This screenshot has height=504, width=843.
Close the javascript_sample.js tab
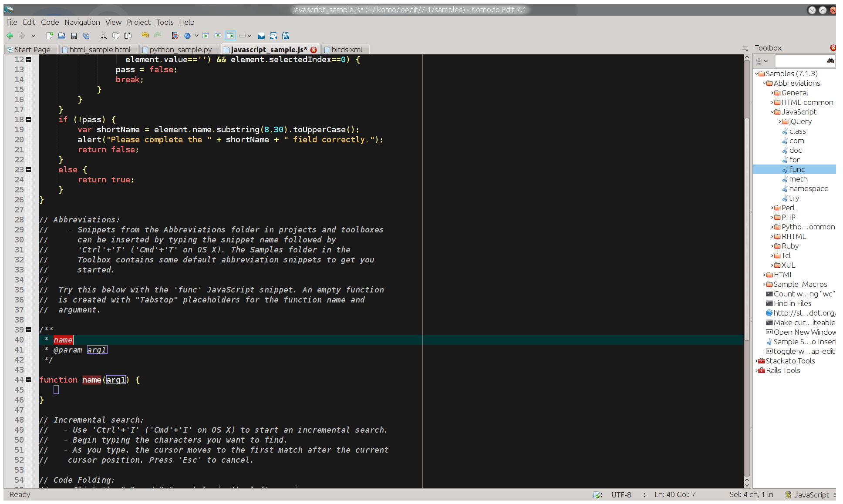pyautogui.click(x=314, y=50)
